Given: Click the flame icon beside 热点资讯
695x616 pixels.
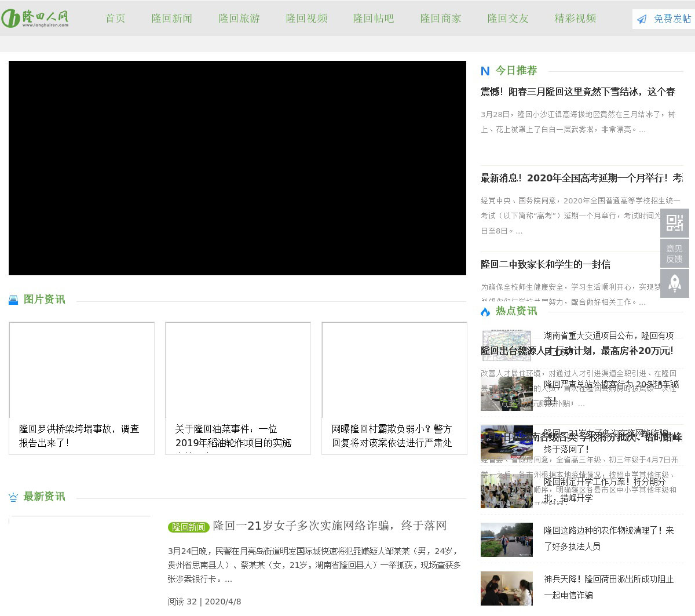Looking at the screenshot, I should pyautogui.click(x=485, y=312).
